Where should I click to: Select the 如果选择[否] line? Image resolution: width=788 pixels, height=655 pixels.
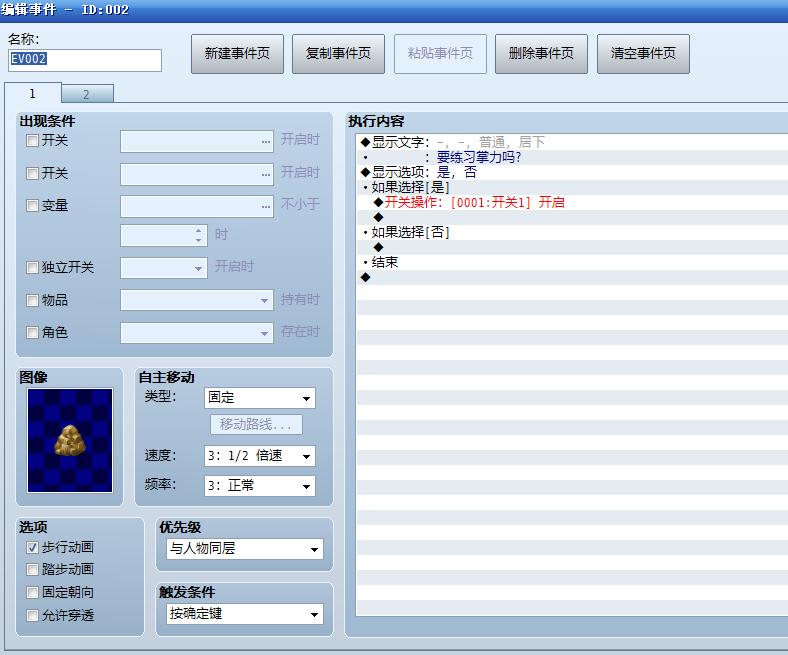tap(572, 232)
